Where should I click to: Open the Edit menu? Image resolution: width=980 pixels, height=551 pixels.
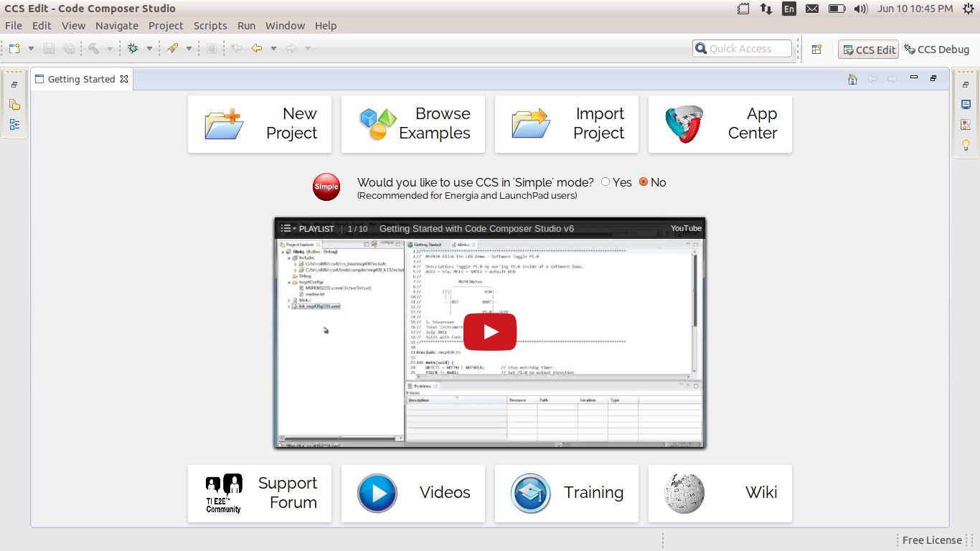[x=42, y=26]
